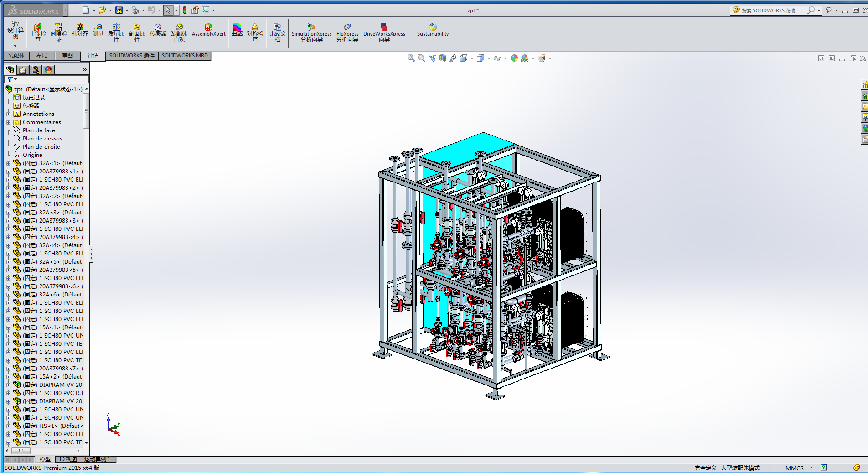Select the Plan de face plane
The width and height of the screenshot is (868, 473).
coord(39,130)
